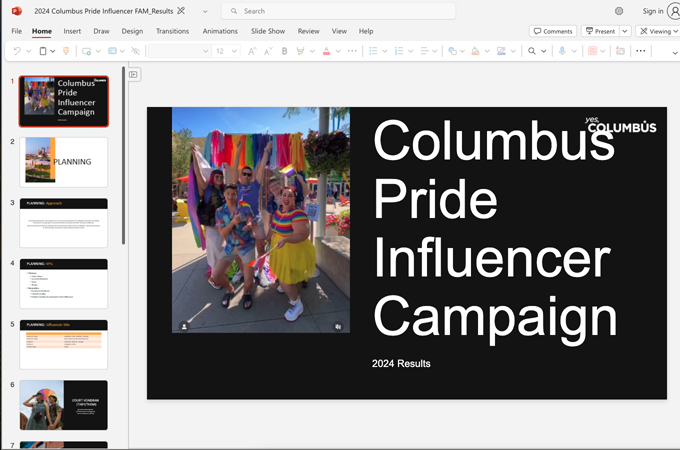The height and width of the screenshot is (450, 680).
Task: Click the thumbnail pane scrollbar
Action: [124, 155]
